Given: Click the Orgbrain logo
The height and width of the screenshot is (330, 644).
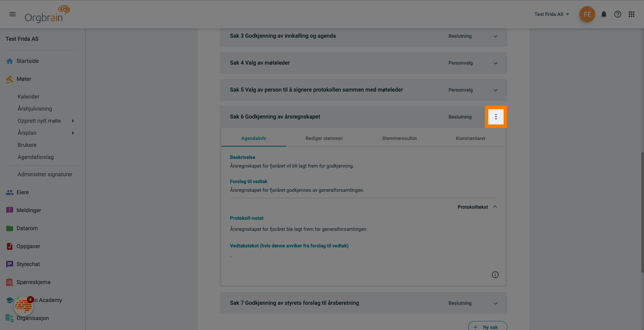Looking at the screenshot, I should (47, 14).
